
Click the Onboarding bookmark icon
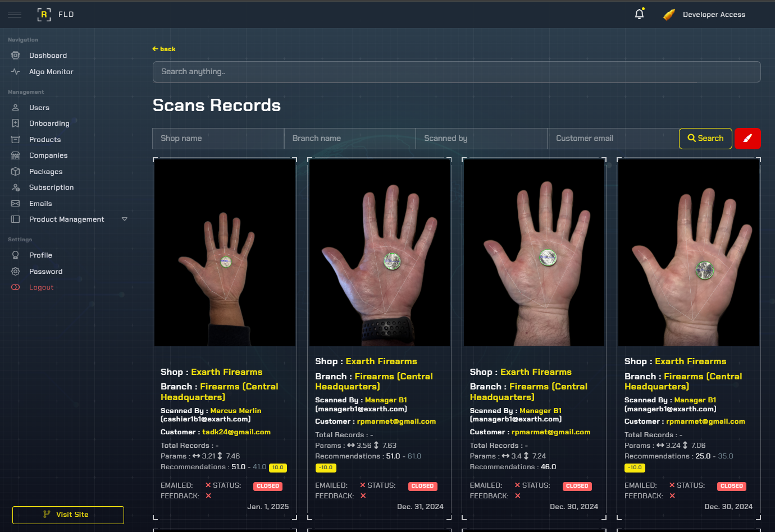[x=16, y=123]
